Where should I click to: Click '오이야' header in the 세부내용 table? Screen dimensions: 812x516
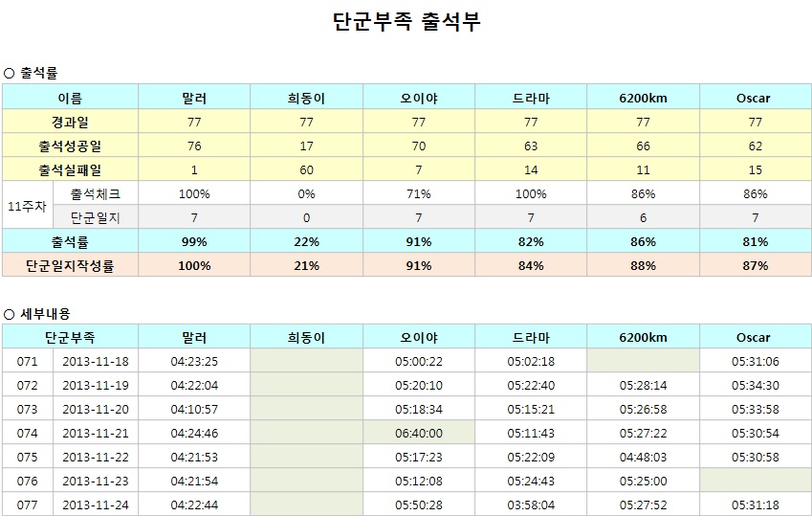pyautogui.click(x=418, y=338)
